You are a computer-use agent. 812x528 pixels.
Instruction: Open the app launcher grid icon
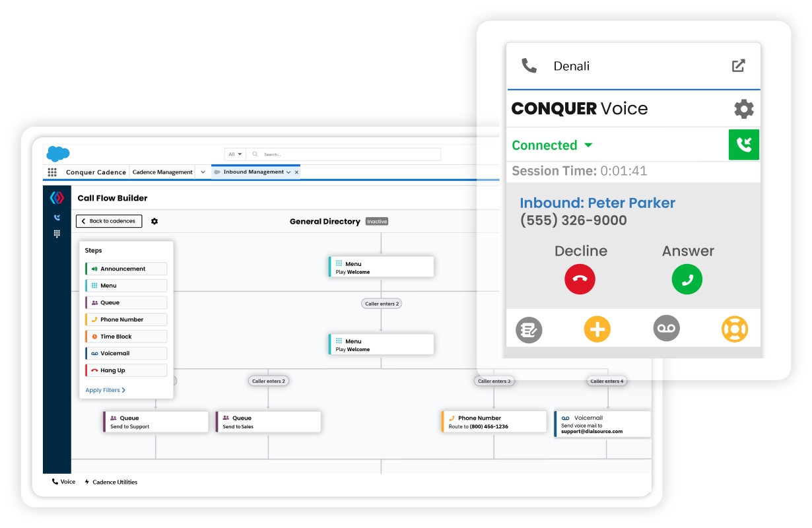[52, 172]
